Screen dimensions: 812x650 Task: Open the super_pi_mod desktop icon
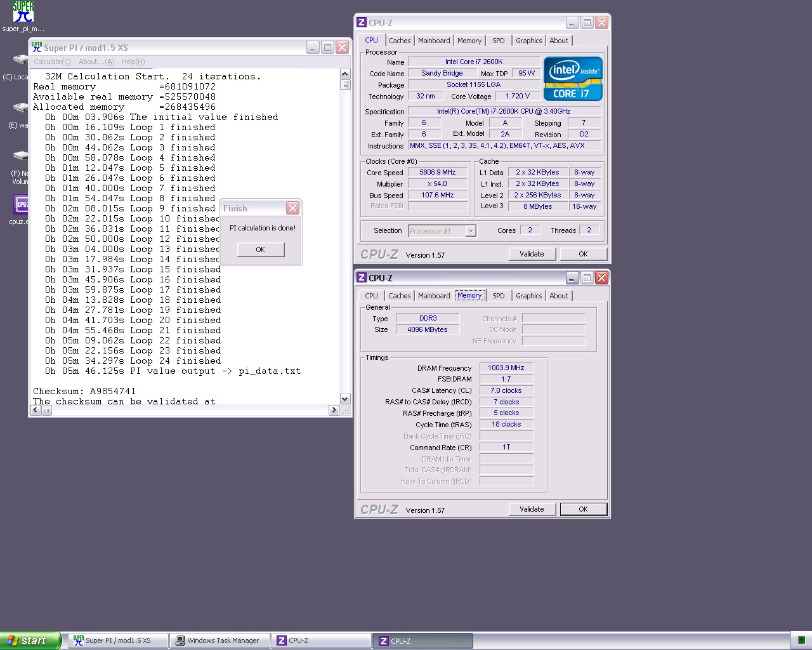(23, 13)
